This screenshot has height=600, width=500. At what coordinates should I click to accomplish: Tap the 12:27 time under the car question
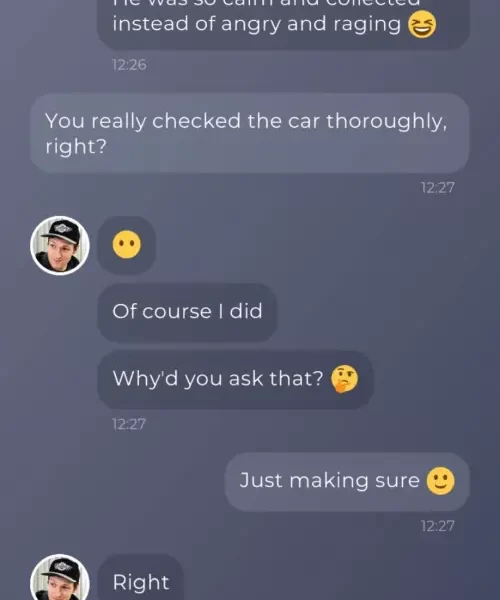(x=438, y=188)
